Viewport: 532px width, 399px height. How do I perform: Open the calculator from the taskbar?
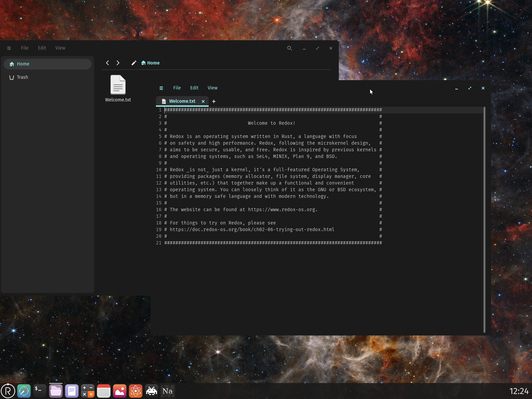[x=88, y=391]
